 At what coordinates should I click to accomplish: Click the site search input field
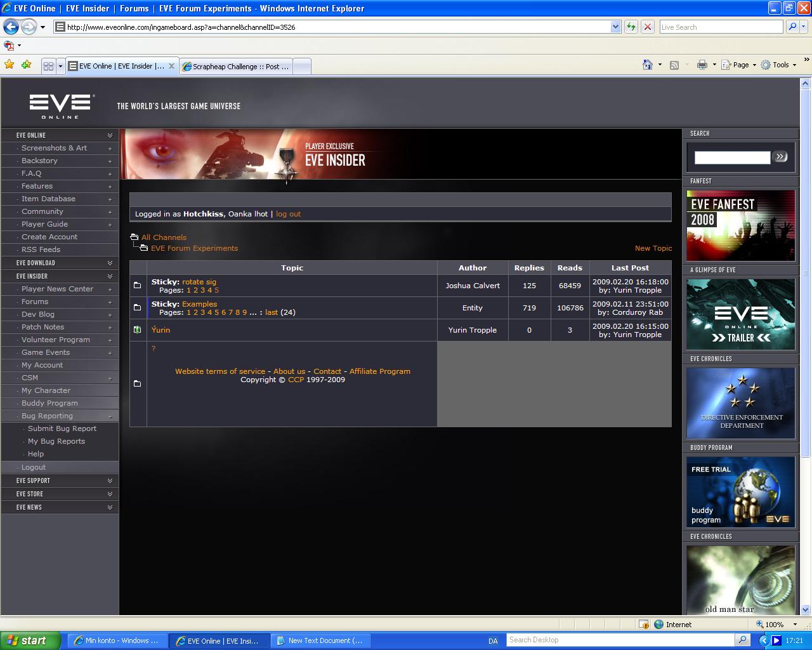pyautogui.click(x=732, y=157)
